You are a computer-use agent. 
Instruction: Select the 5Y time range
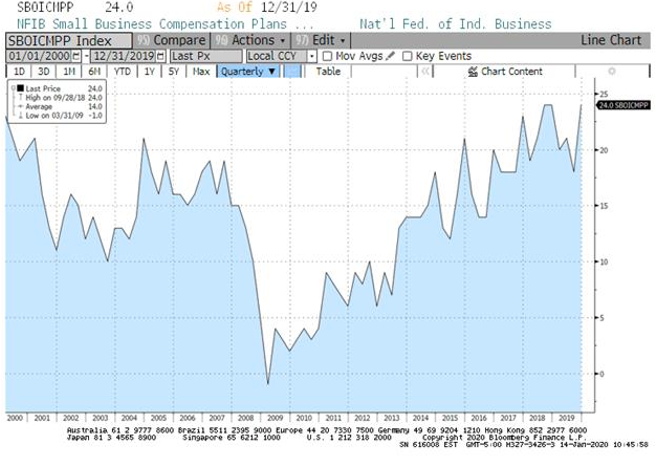pos(174,72)
